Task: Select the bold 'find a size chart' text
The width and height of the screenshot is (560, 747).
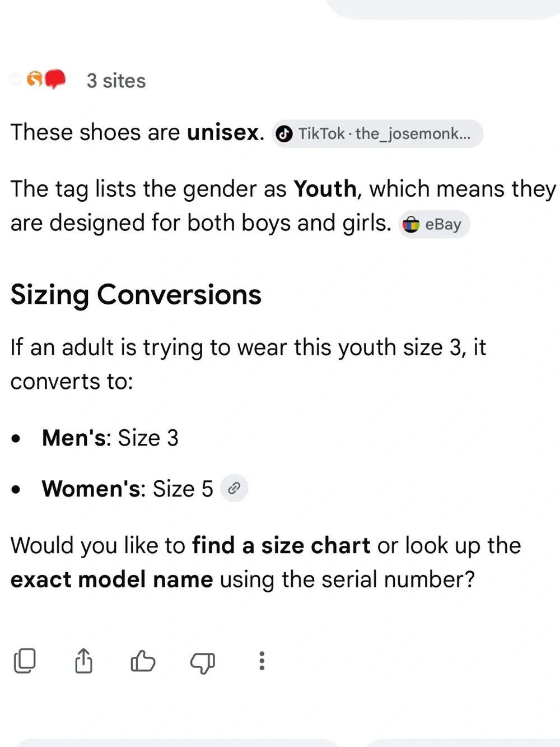Action: point(281,545)
